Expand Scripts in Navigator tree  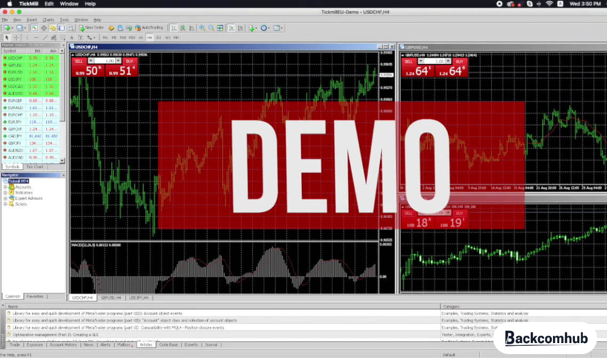point(6,204)
